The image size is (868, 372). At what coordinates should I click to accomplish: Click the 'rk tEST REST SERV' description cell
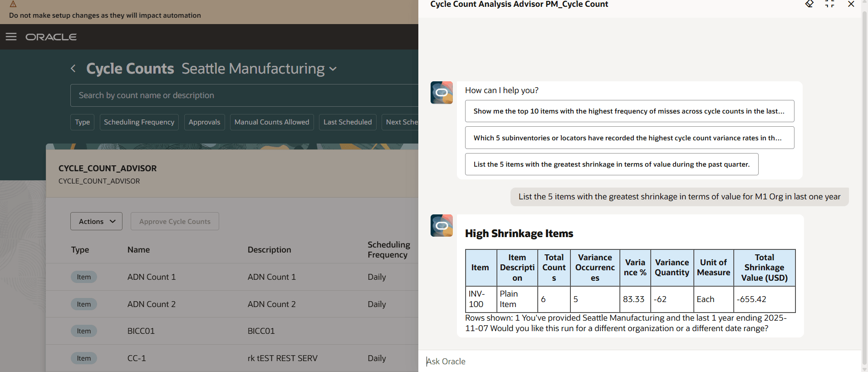pyautogui.click(x=282, y=358)
